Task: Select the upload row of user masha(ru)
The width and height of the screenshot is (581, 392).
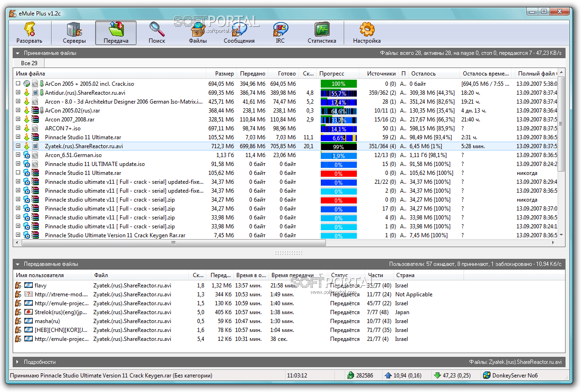Action: (x=289, y=321)
